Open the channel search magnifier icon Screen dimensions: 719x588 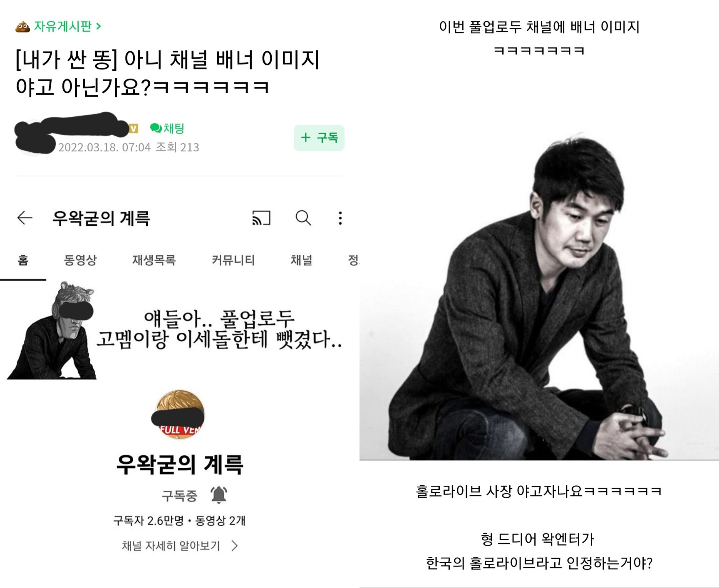tap(303, 218)
